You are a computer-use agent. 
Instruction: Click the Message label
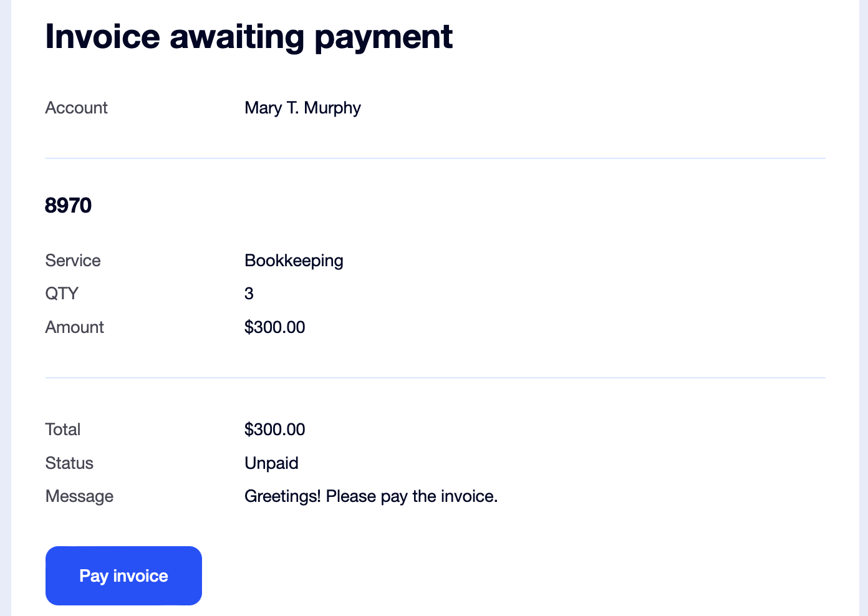click(79, 496)
